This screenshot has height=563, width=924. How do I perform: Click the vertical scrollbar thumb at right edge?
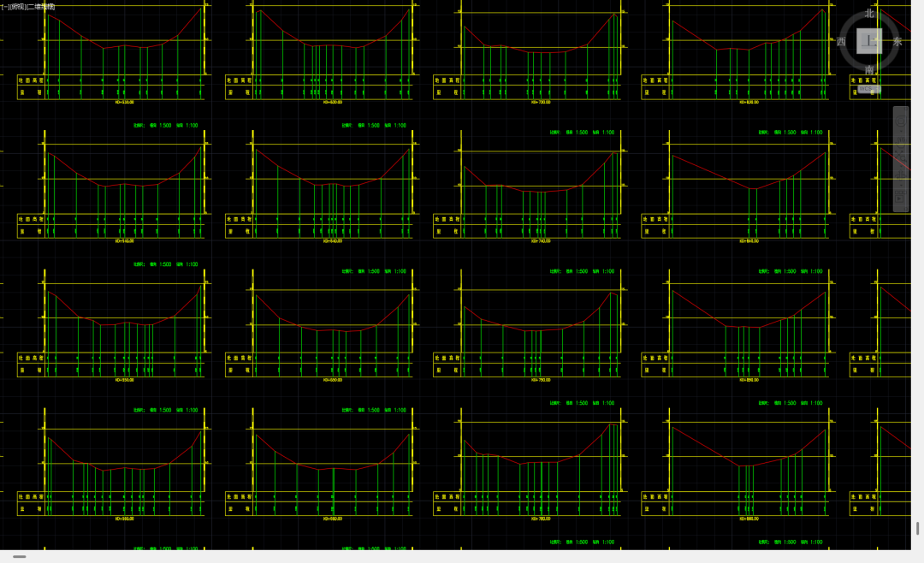click(917, 528)
